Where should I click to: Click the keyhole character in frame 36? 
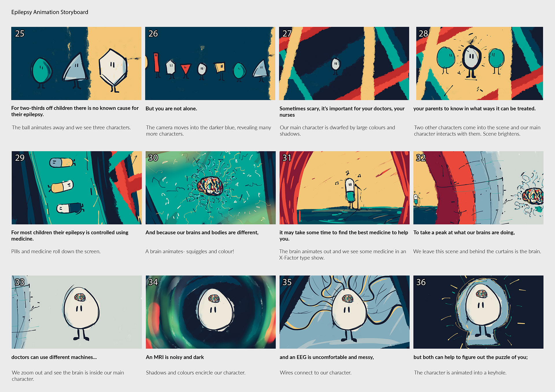coord(482,309)
